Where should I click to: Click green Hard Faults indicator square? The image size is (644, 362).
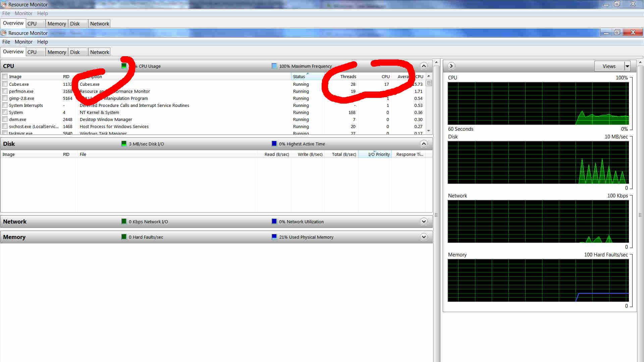pos(124,237)
